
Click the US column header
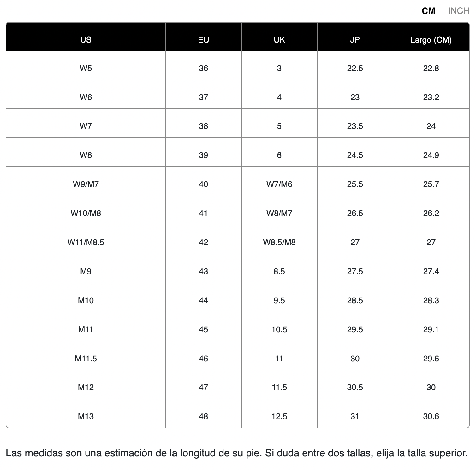coord(86,40)
